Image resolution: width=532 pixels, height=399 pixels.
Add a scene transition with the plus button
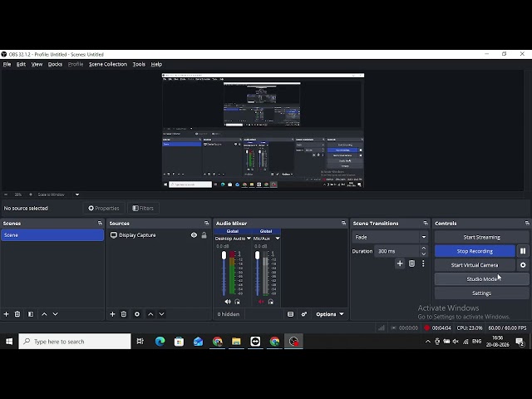[400, 264]
